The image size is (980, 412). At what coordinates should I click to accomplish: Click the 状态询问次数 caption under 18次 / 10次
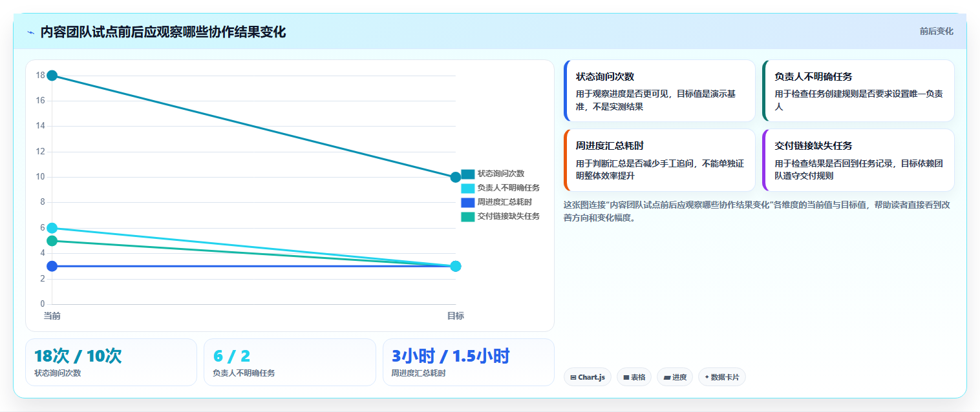point(58,373)
